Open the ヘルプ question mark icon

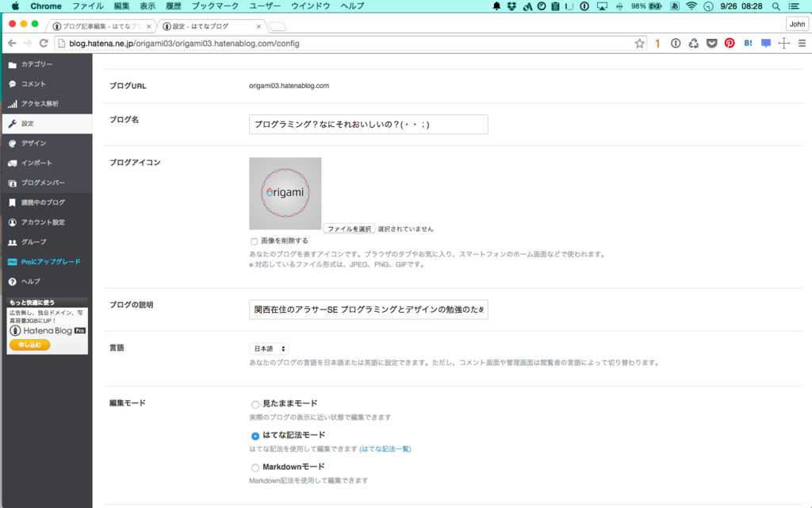[x=13, y=282]
